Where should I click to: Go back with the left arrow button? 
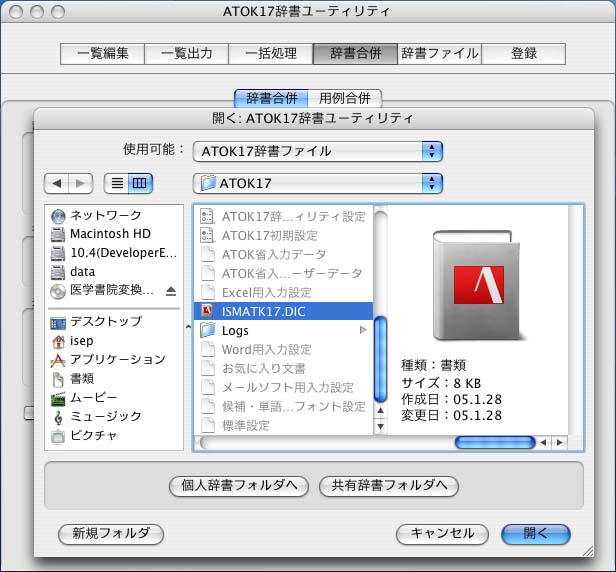[57, 183]
